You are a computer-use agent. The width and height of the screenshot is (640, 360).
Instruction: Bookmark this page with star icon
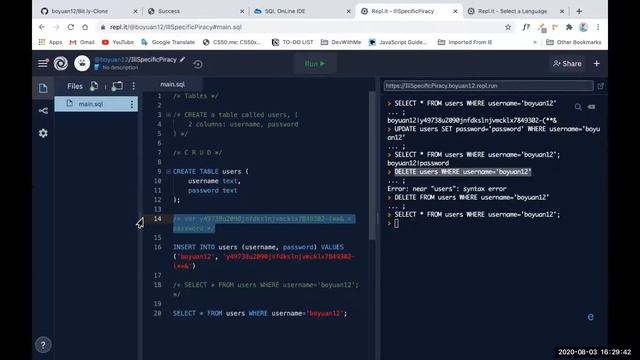click(508, 27)
